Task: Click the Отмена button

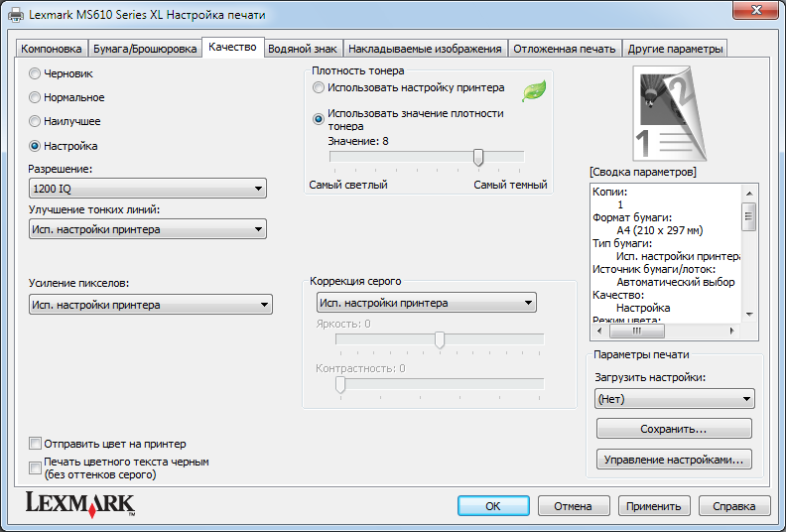Action: click(x=574, y=506)
